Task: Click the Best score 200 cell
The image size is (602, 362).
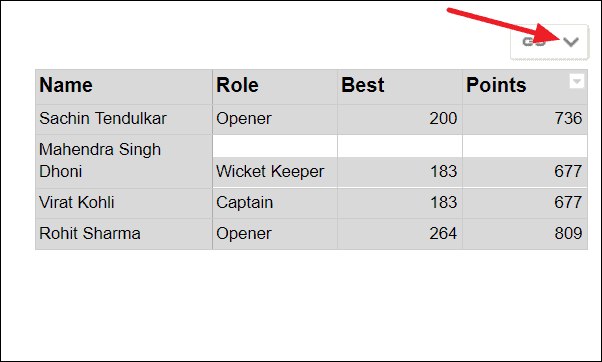Action: click(x=400, y=119)
